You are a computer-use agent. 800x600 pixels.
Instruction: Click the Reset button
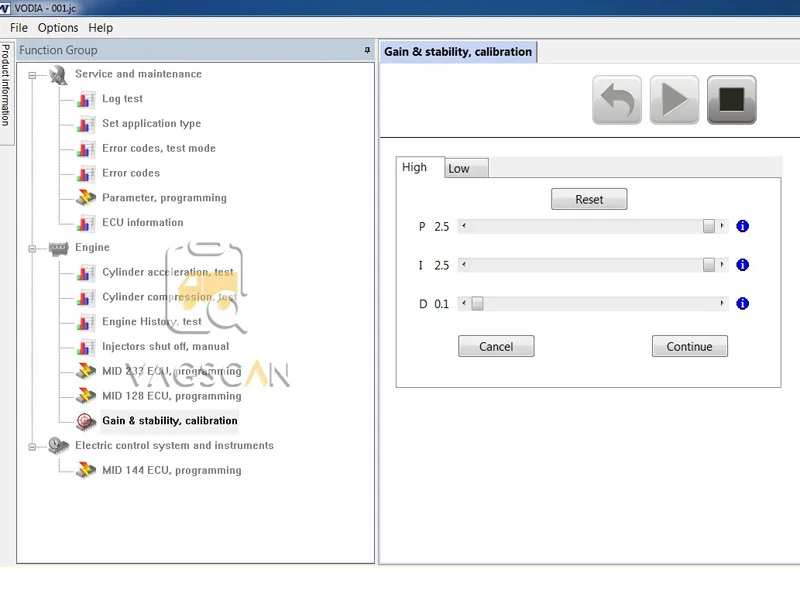pyautogui.click(x=589, y=199)
